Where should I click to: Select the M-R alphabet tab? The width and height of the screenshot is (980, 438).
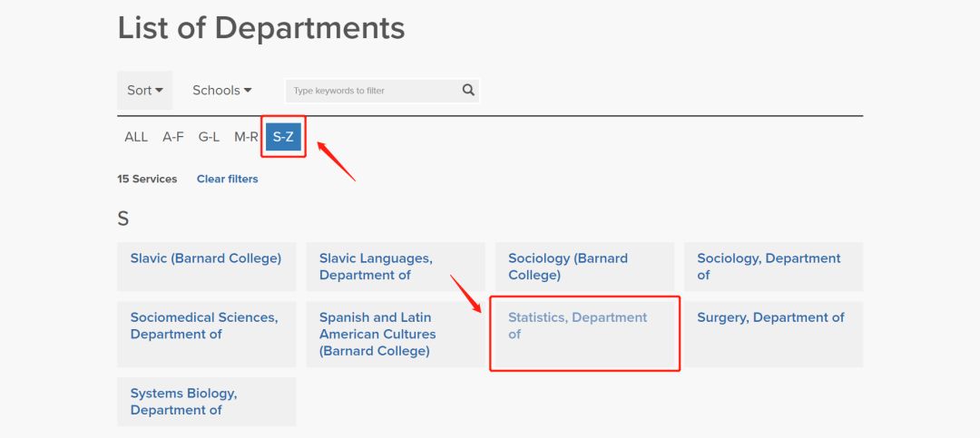click(x=246, y=137)
